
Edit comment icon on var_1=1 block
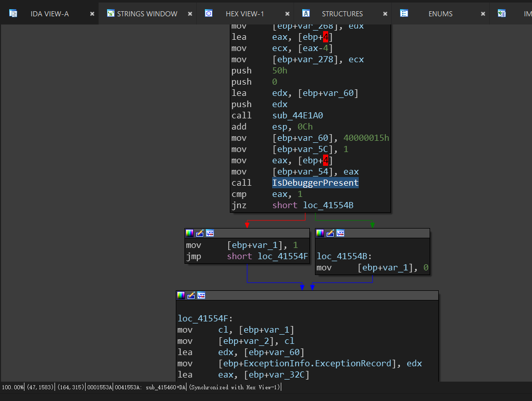click(x=200, y=233)
